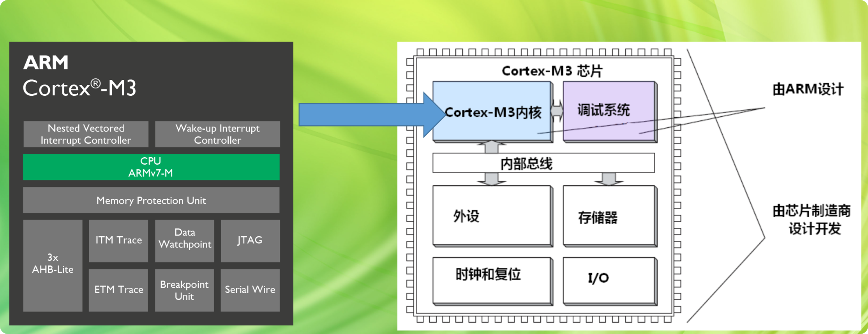The image size is (868, 334).
Task: Click the ARM Cortex-M3 title text
Action: [79, 76]
